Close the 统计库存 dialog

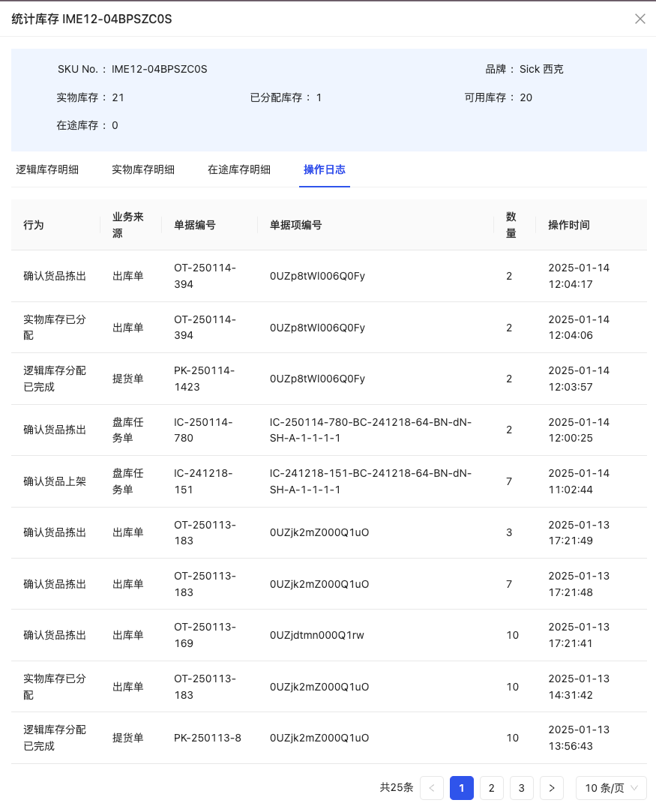(640, 19)
